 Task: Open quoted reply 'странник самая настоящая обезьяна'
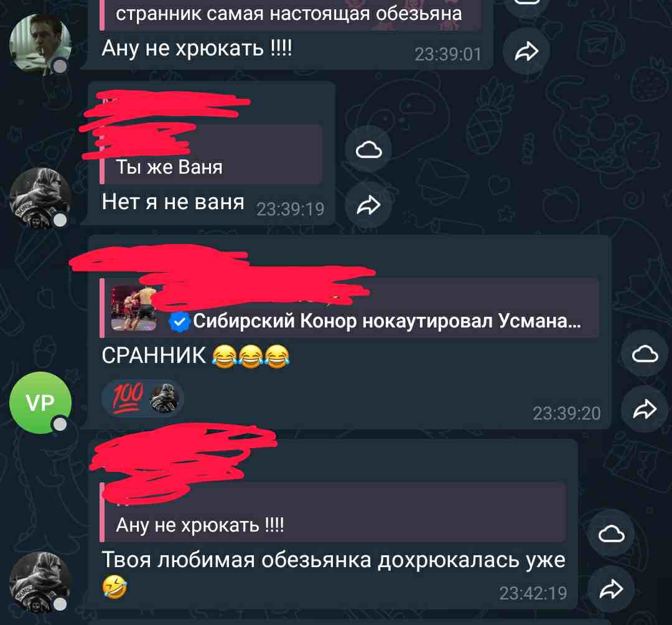click(x=291, y=15)
